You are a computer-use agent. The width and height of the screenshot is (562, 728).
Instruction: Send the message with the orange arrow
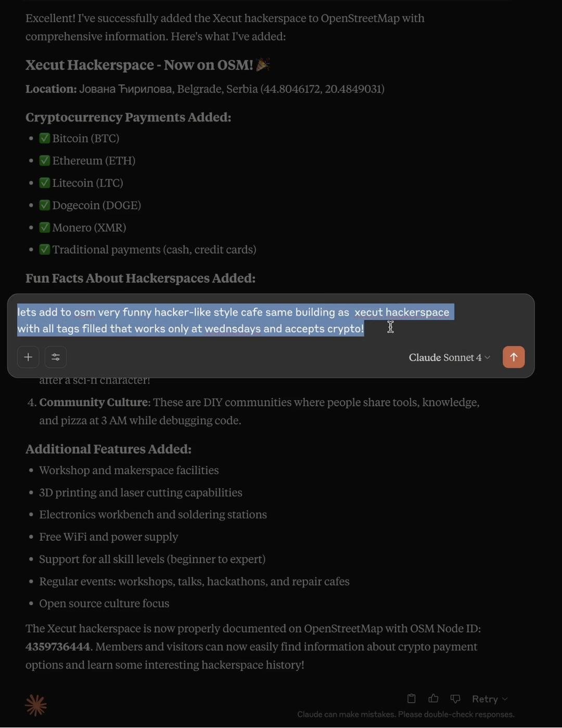pos(513,357)
